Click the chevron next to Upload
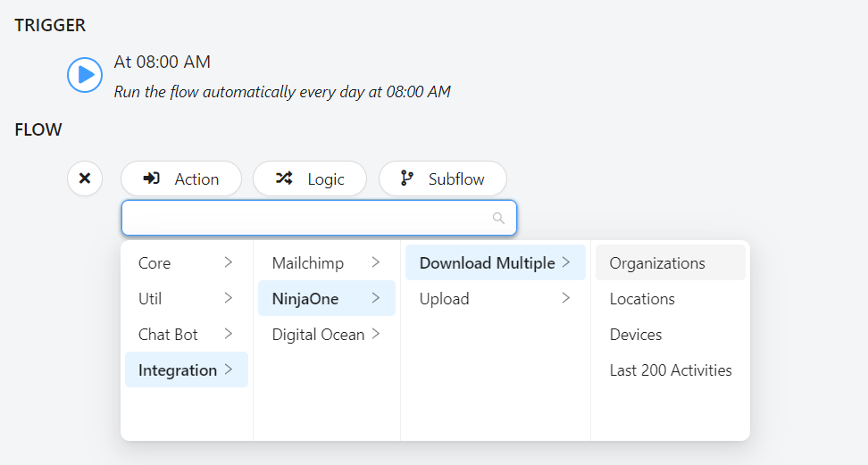 tap(566, 298)
